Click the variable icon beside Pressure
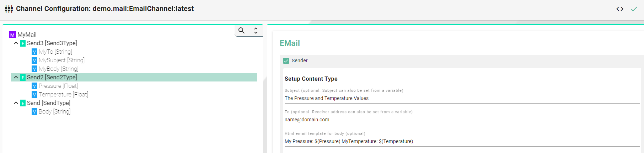Viewport: 644px width, 153px height. coord(34,86)
